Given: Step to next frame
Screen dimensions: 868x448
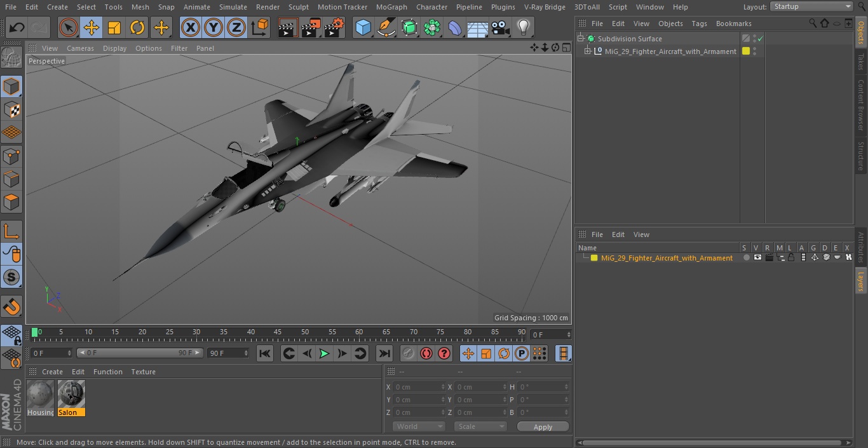Looking at the screenshot, I should click(x=342, y=353).
